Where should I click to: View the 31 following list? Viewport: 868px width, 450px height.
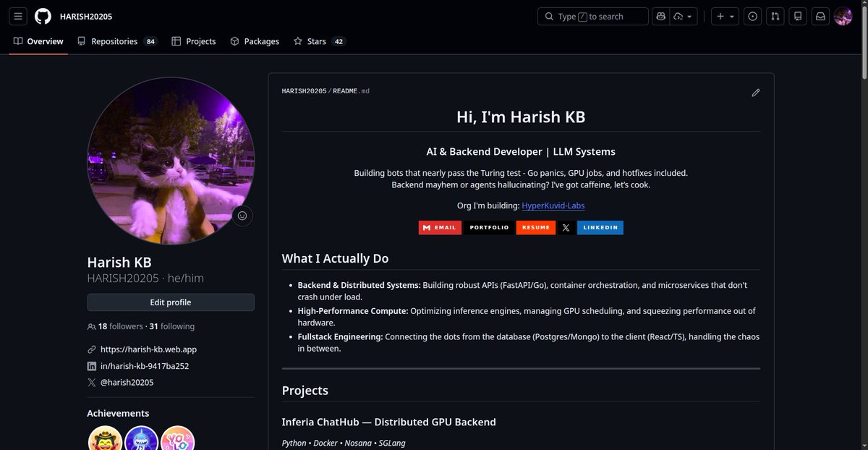(x=172, y=326)
